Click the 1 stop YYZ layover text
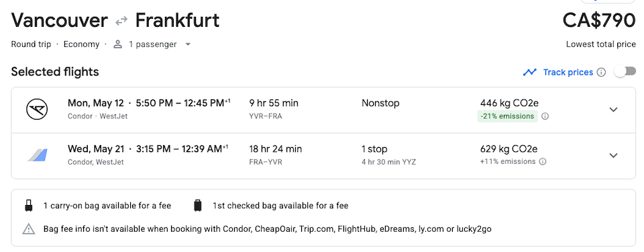The height and width of the screenshot is (252, 644). point(388,162)
